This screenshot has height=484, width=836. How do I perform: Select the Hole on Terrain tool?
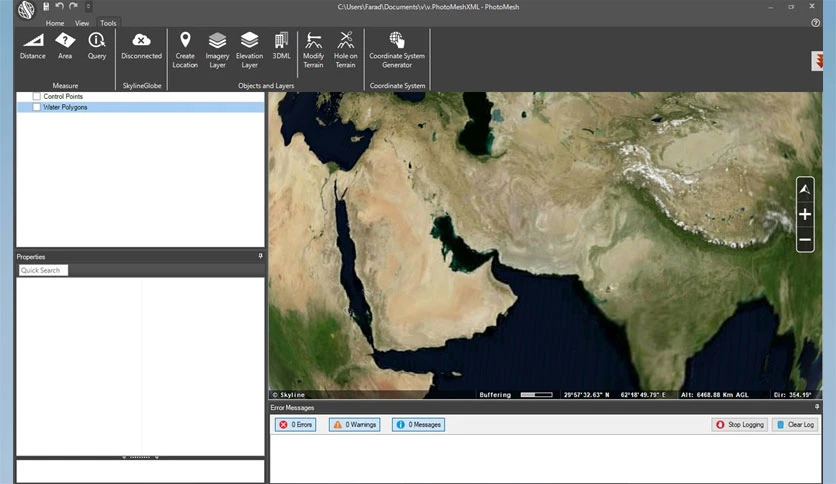pyautogui.click(x=345, y=50)
